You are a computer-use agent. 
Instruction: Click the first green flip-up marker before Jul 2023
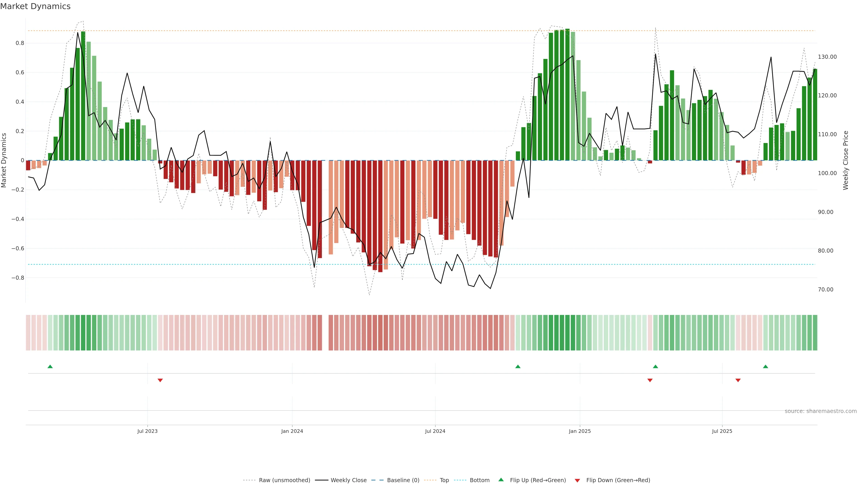(x=50, y=366)
